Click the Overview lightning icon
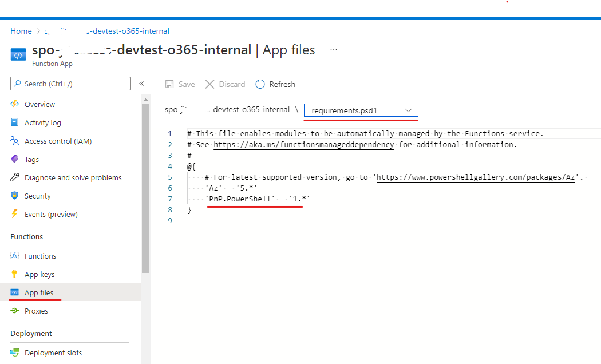Image resolution: width=601 pixels, height=364 pixels. (x=15, y=104)
